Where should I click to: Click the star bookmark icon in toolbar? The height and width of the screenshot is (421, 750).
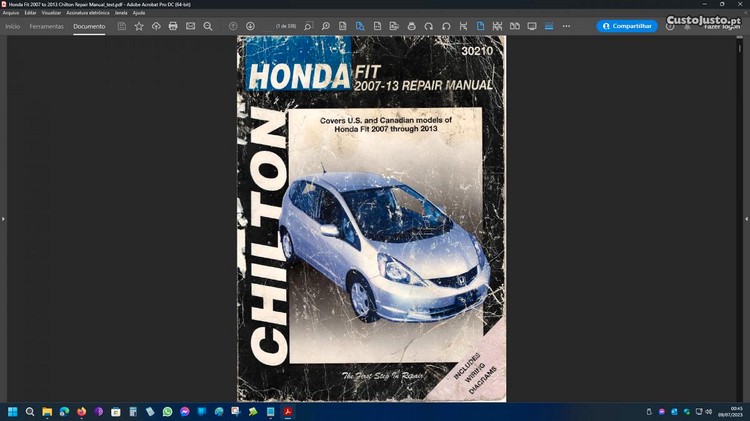click(139, 26)
